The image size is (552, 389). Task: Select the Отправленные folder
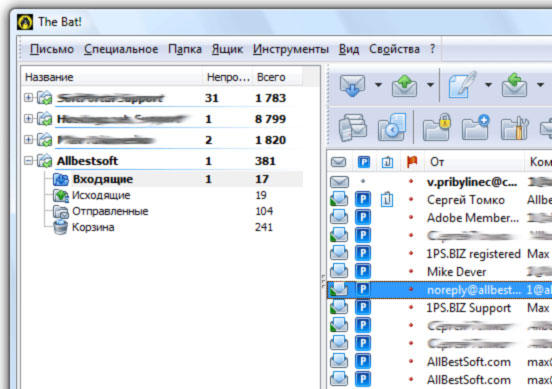(x=110, y=211)
